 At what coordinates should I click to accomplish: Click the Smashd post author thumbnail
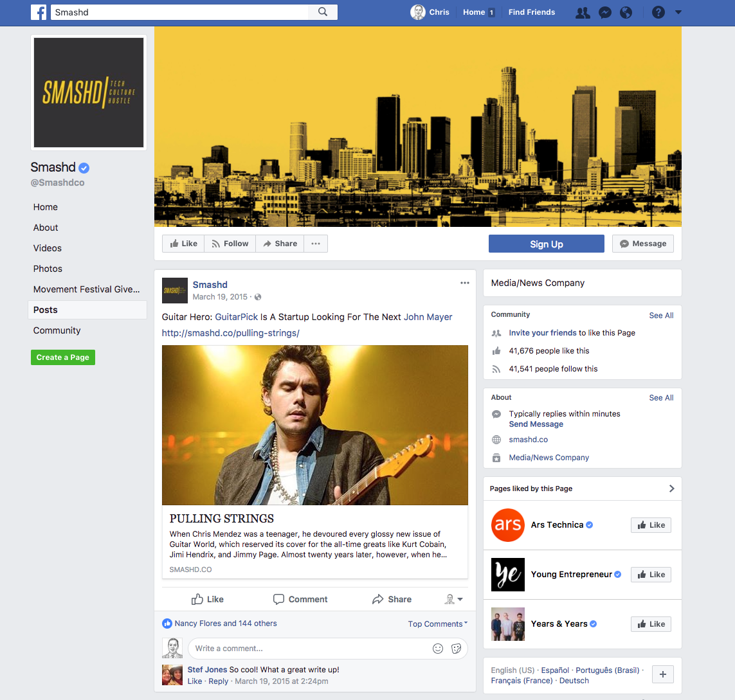click(x=175, y=291)
